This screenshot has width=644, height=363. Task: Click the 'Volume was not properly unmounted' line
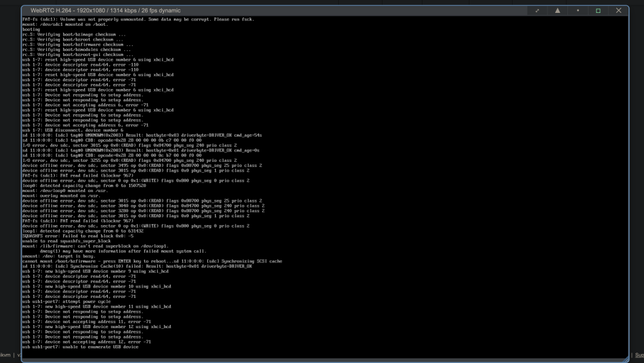pos(138,19)
